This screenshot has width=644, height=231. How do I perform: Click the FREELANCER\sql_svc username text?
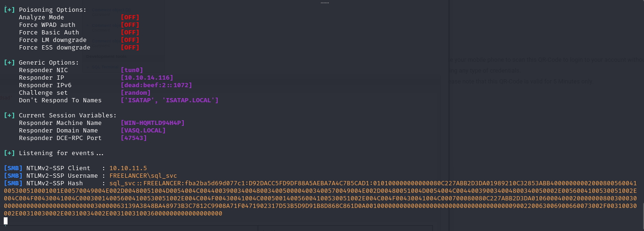(x=143, y=176)
